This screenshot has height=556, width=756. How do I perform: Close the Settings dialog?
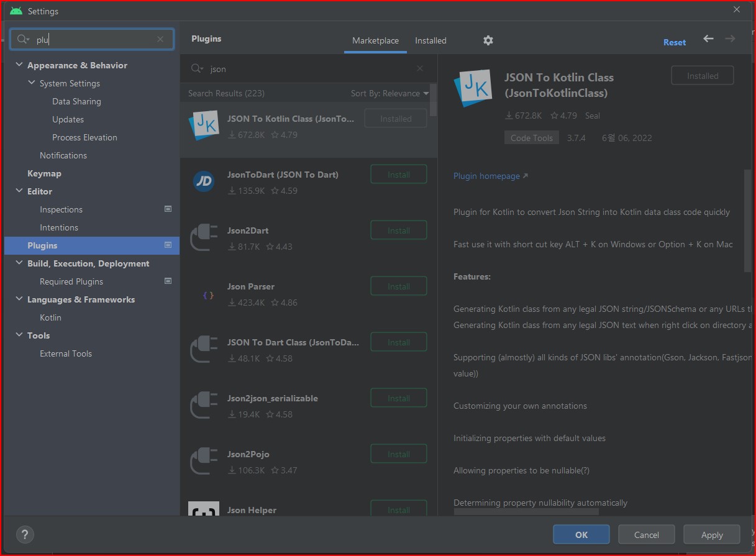(x=737, y=10)
